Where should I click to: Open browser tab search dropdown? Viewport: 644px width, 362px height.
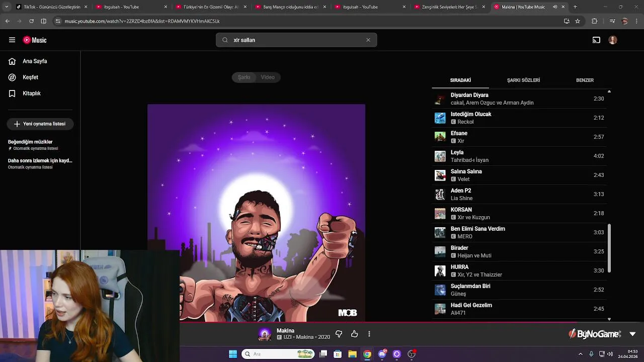[x=7, y=7]
